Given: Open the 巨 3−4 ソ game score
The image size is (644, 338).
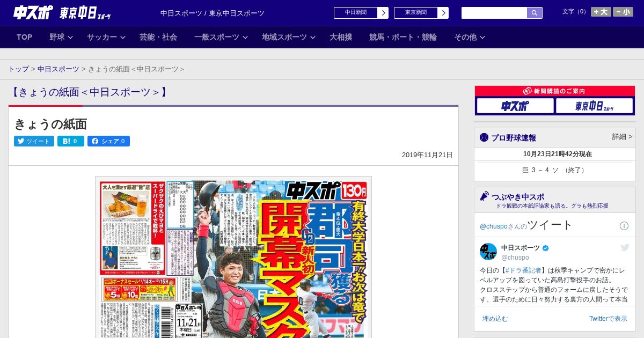Looking at the screenshot, I should (554, 170).
